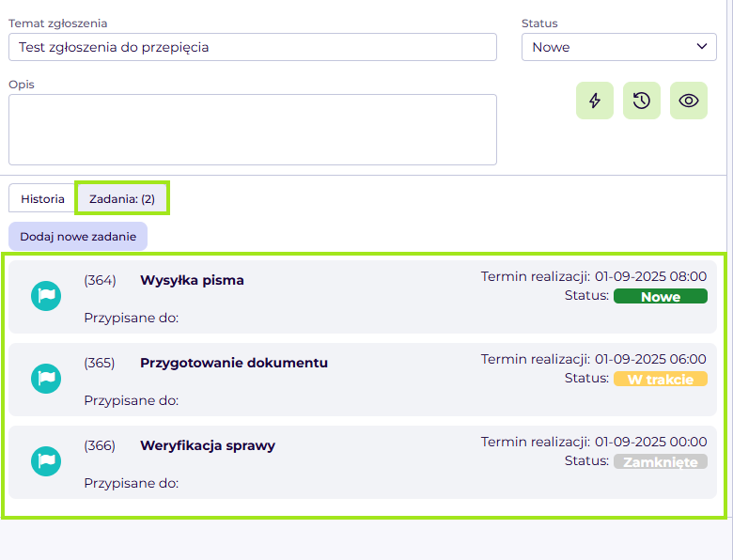The height and width of the screenshot is (560, 733).
Task: Click the Opis label
Action: point(22,85)
